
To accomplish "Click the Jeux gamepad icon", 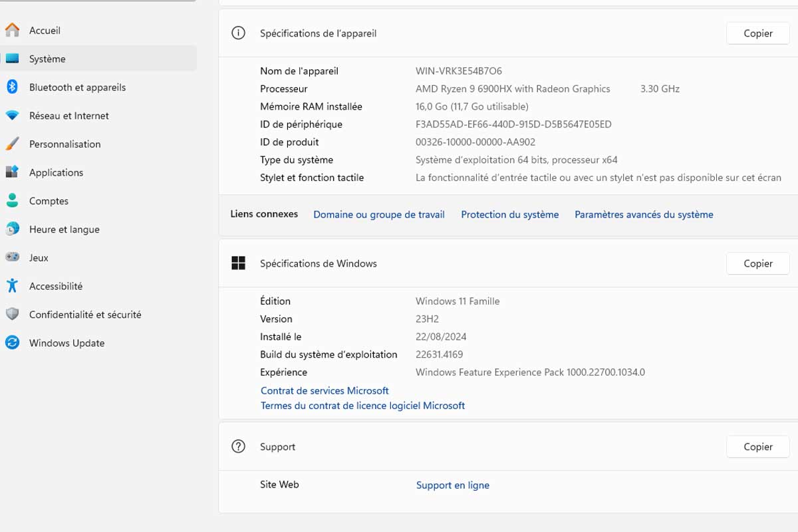I will [12, 257].
